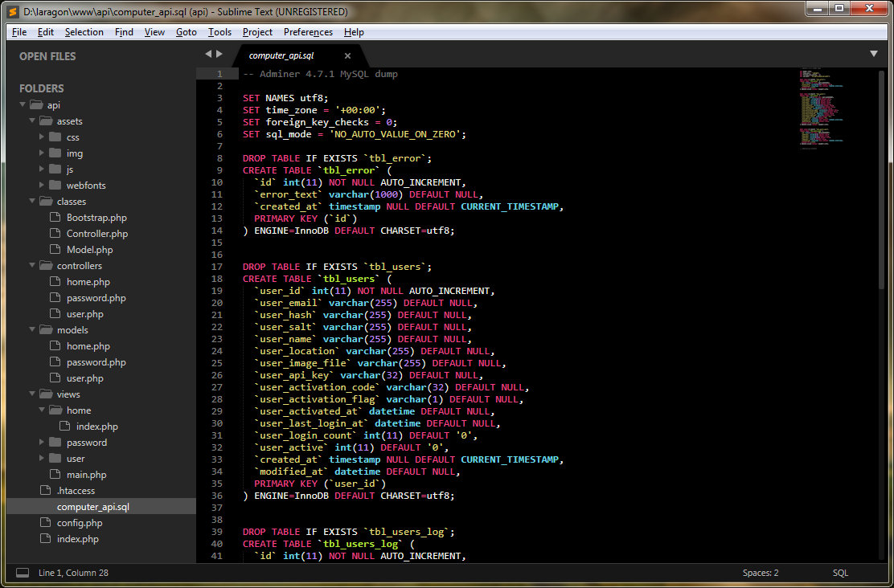
Task: Change indentation via Spaces: 2
Action: [x=760, y=573]
